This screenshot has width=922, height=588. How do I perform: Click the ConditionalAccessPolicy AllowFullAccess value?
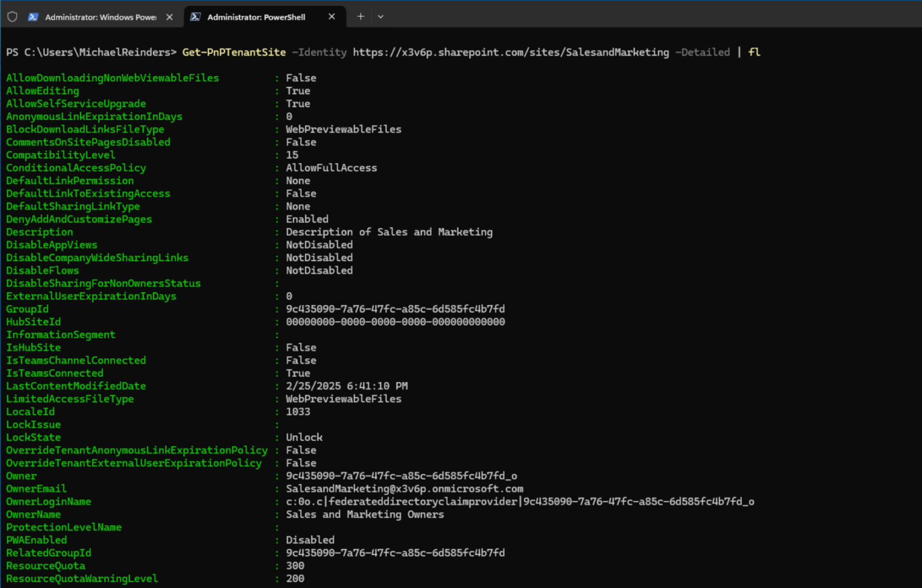(331, 167)
